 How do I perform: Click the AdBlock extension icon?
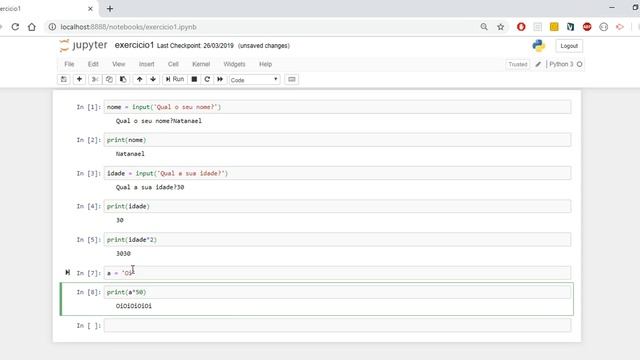click(587, 27)
